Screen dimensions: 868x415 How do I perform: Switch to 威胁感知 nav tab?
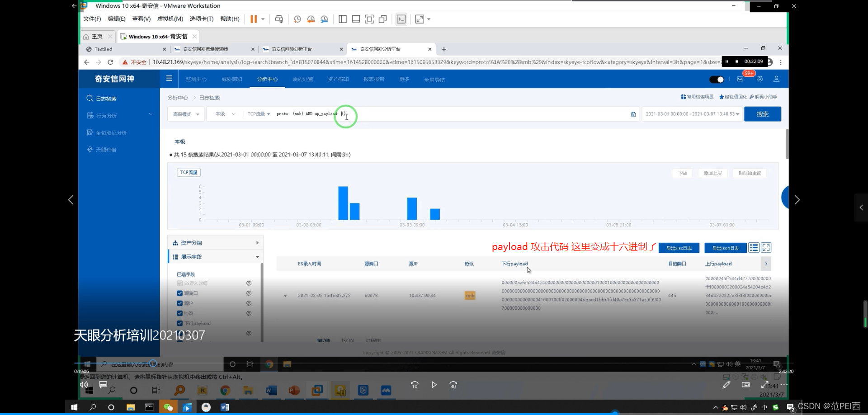tap(232, 79)
